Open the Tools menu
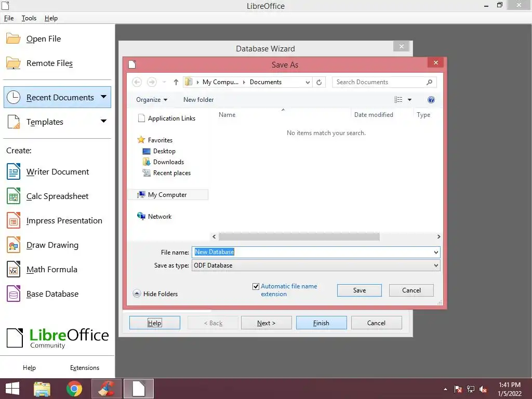 tap(29, 18)
